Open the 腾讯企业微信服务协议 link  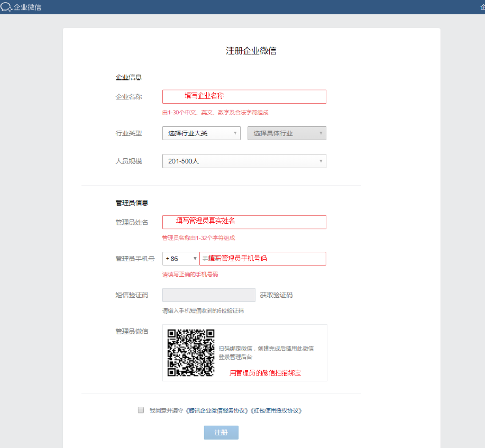point(218,410)
